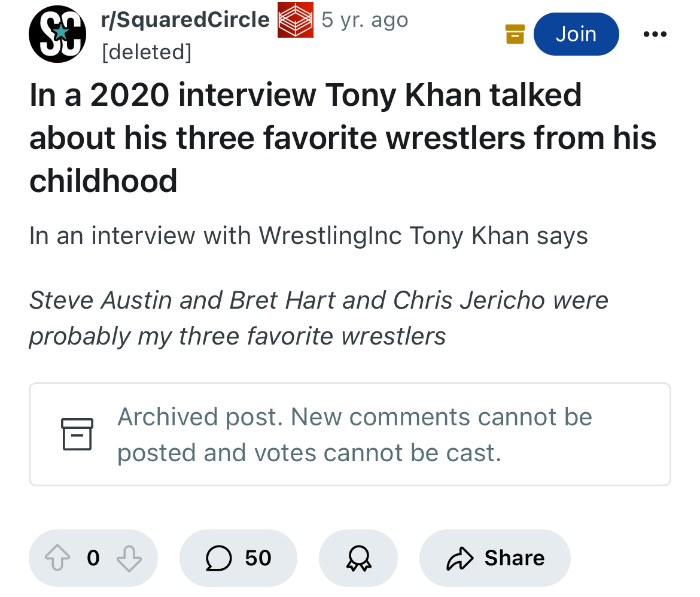
Task: Click the '5 yr. ago' timestamp
Action: click(x=364, y=20)
